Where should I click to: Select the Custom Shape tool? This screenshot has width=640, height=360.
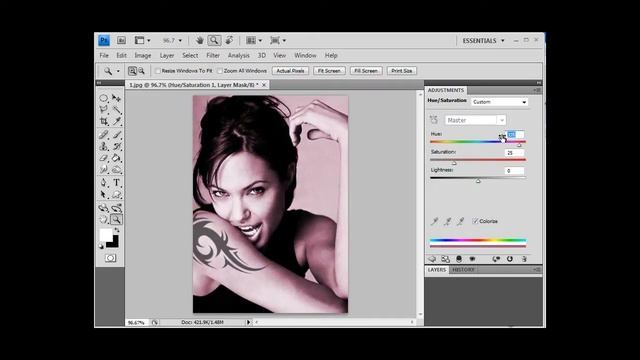point(116,194)
